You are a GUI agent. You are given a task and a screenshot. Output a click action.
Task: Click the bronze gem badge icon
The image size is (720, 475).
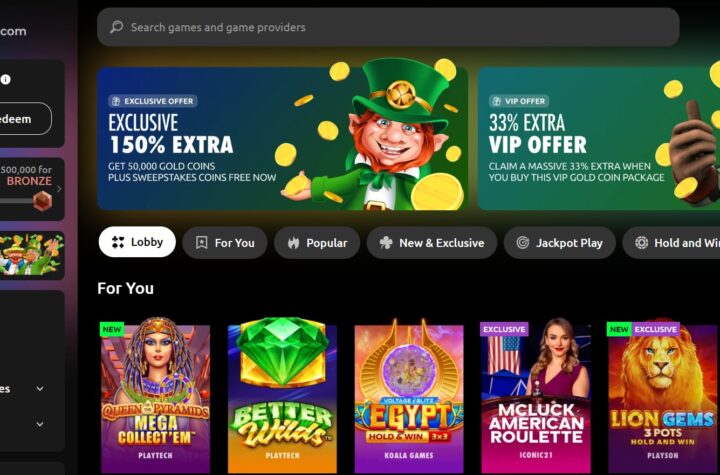tap(42, 201)
